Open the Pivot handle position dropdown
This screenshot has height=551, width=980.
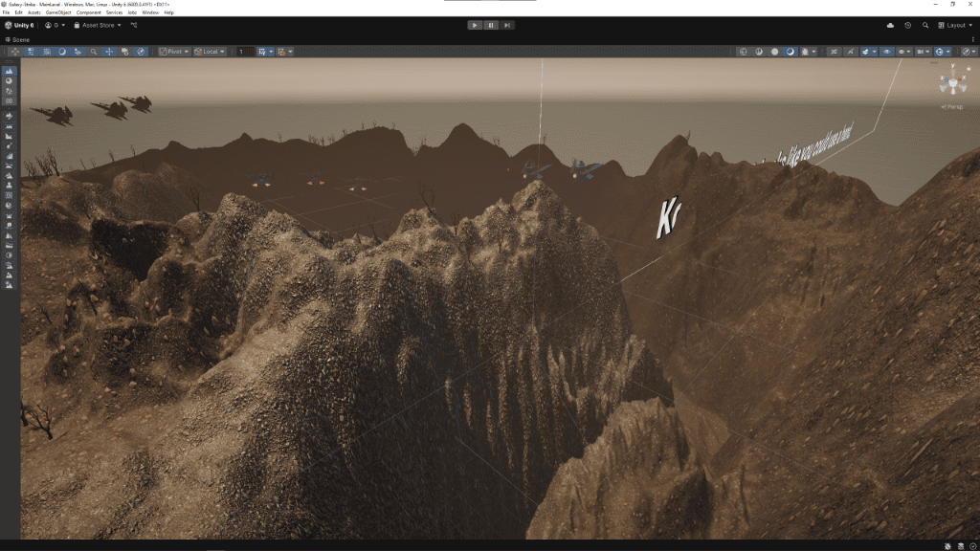coord(174,52)
